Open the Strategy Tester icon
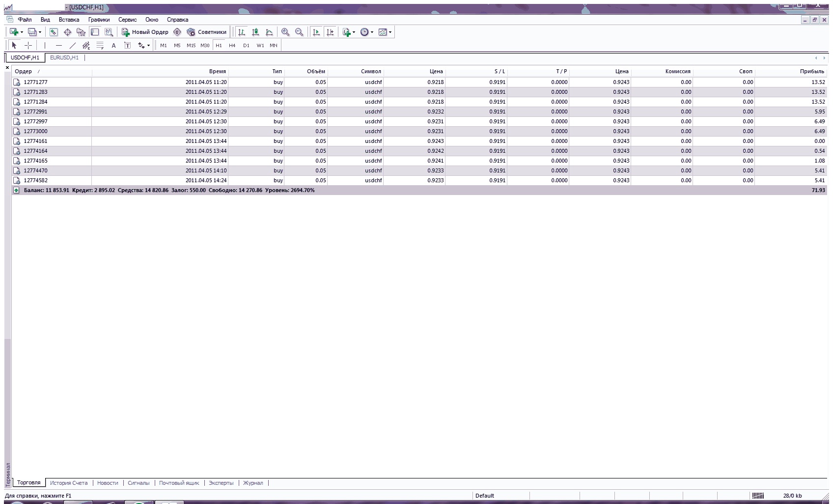Viewport: 833px width, 504px height. tap(109, 32)
